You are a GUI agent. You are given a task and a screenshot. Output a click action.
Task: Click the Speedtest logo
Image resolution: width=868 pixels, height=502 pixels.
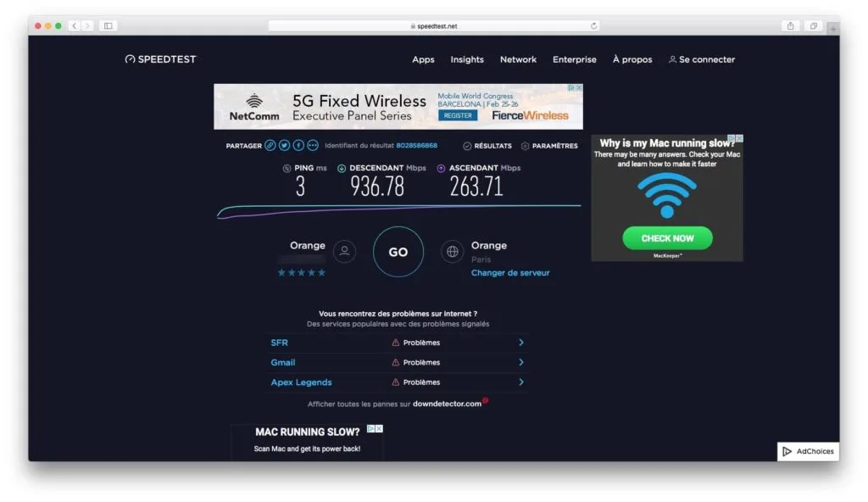(159, 59)
